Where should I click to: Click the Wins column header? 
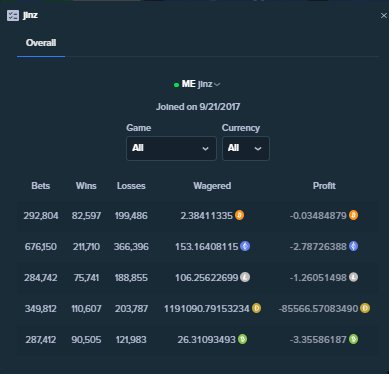pyautogui.click(x=86, y=186)
